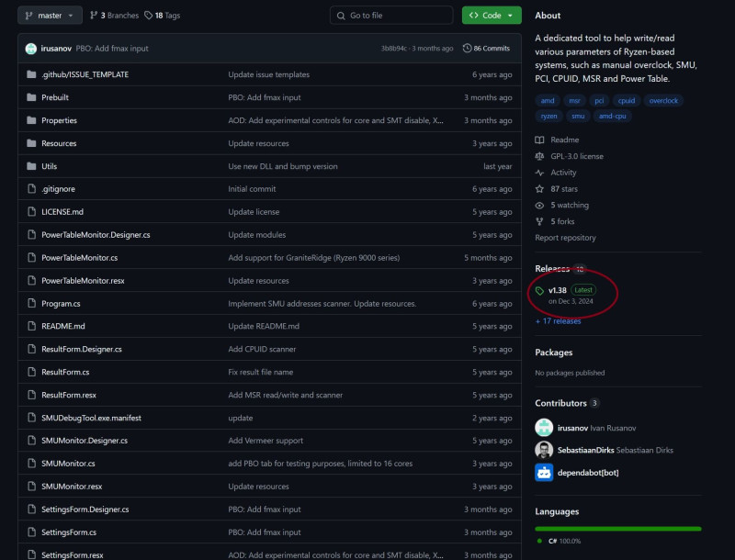The image size is (735, 560).
Task: View the 5 forks link
Action: coord(555,221)
